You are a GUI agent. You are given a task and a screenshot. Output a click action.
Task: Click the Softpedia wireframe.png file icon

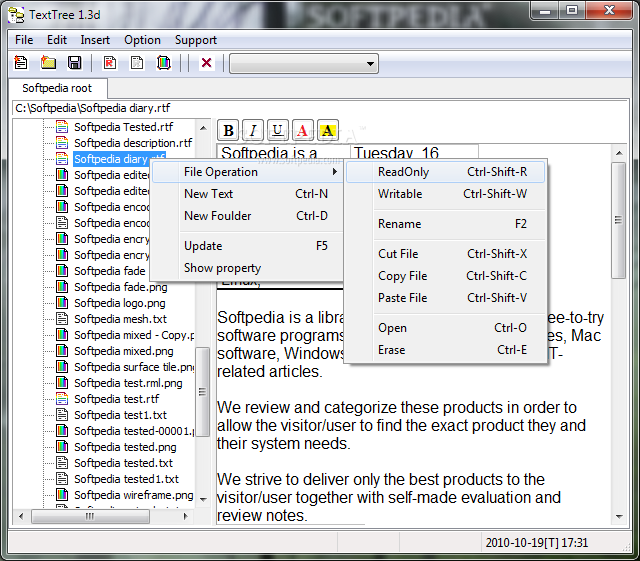point(62,494)
